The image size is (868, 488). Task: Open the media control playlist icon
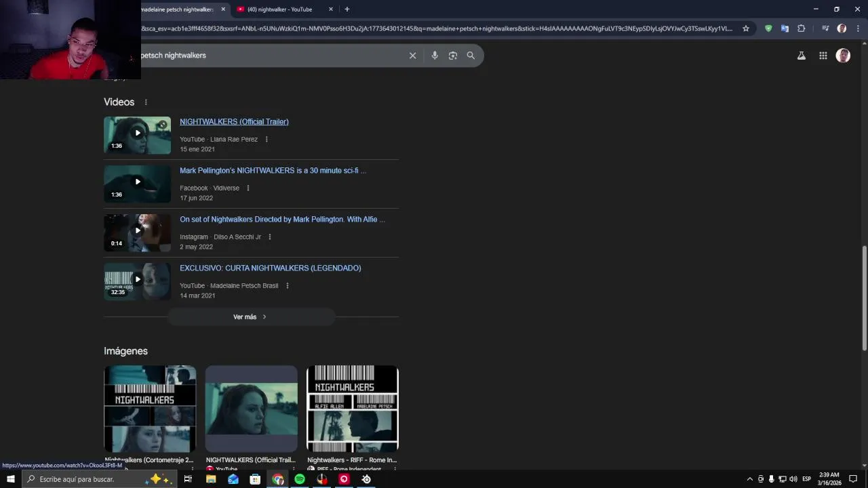click(x=825, y=28)
